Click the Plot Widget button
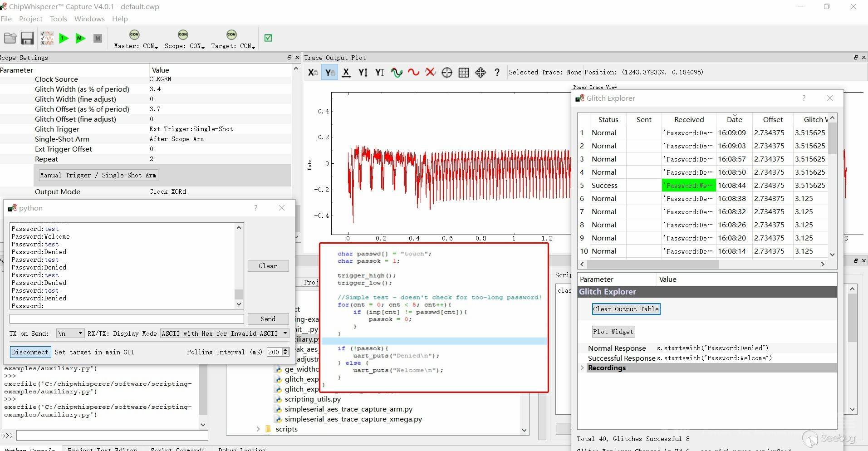868x451 pixels. coord(613,332)
